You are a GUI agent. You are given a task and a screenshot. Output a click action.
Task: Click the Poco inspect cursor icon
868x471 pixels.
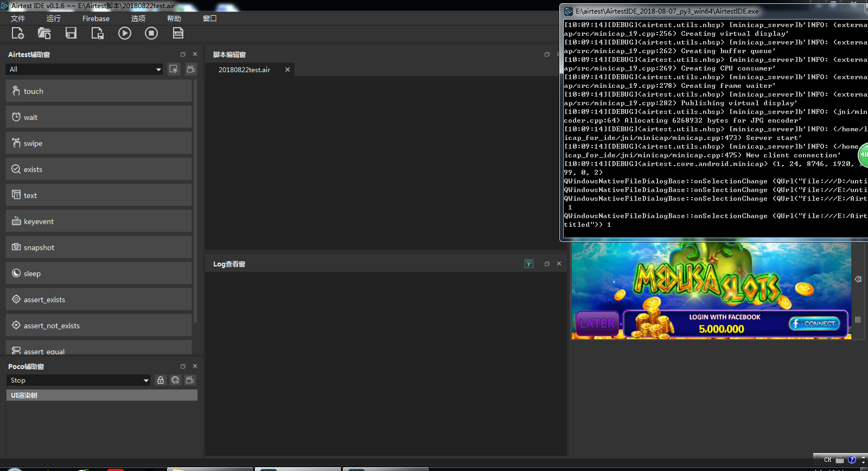pyautogui.click(x=175, y=380)
